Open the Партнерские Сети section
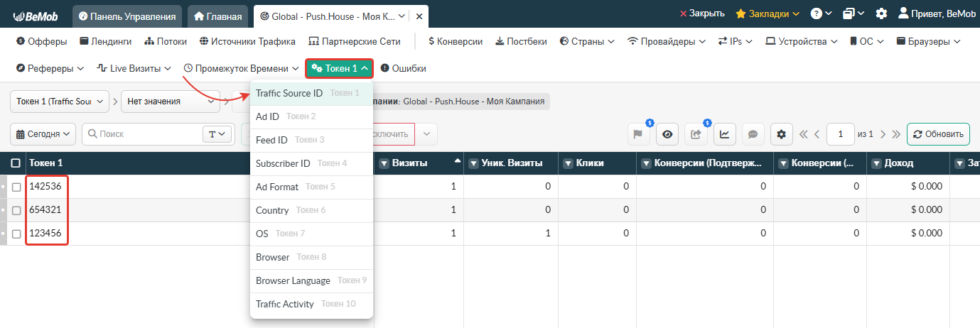 (355, 42)
